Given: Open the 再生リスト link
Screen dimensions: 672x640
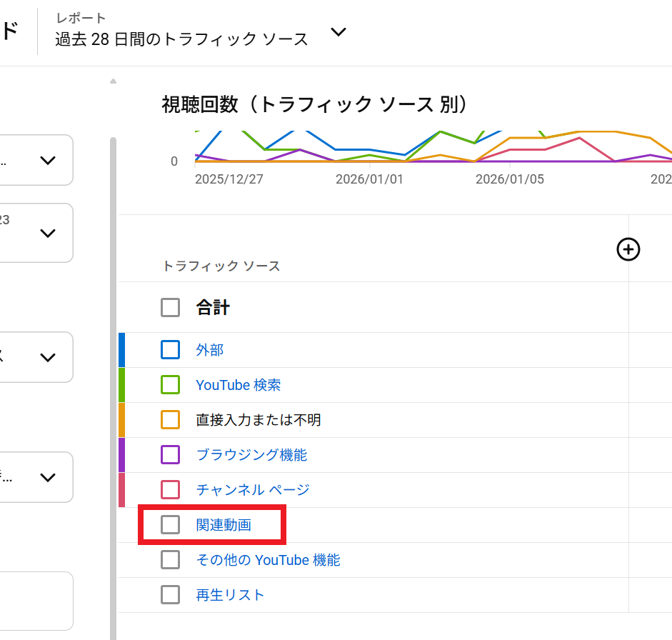Looking at the screenshot, I should 230,595.
